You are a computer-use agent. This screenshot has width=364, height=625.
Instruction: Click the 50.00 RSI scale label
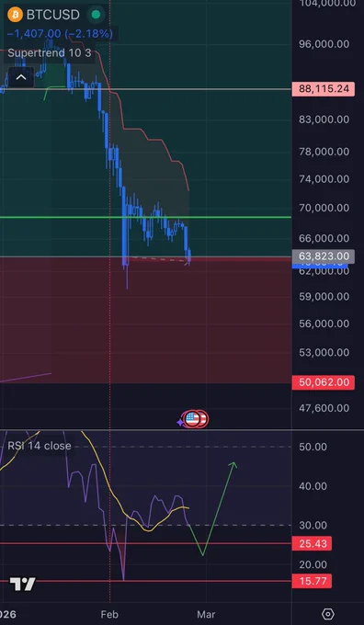point(313,447)
